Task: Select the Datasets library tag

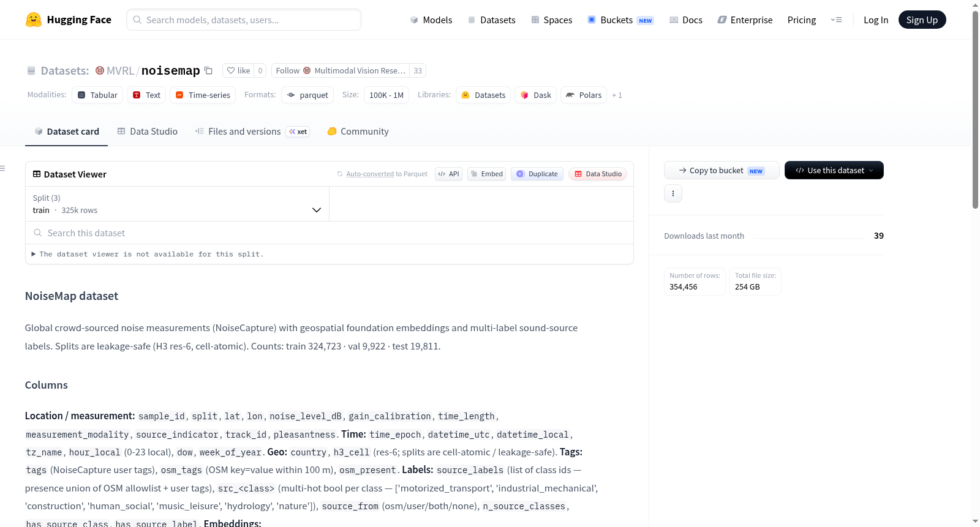Action: pyautogui.click(x=483, y=95)
